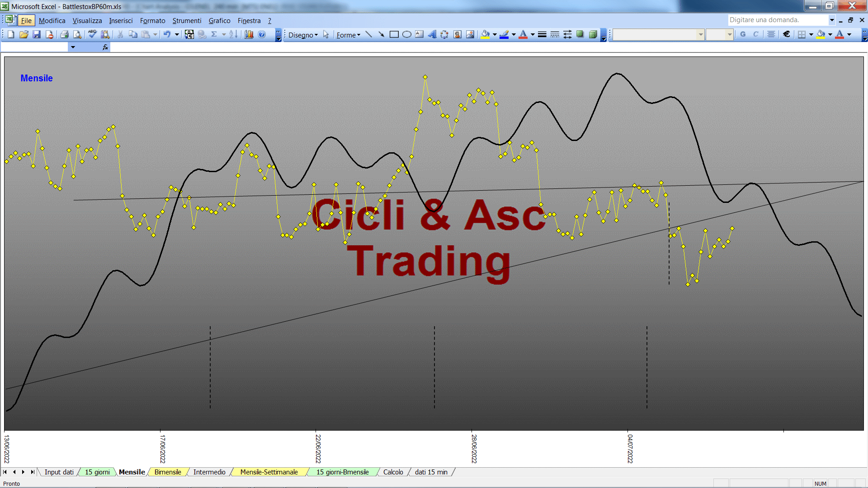Open the Modifica menu
The image size is (868, 488).
(52, 20)
